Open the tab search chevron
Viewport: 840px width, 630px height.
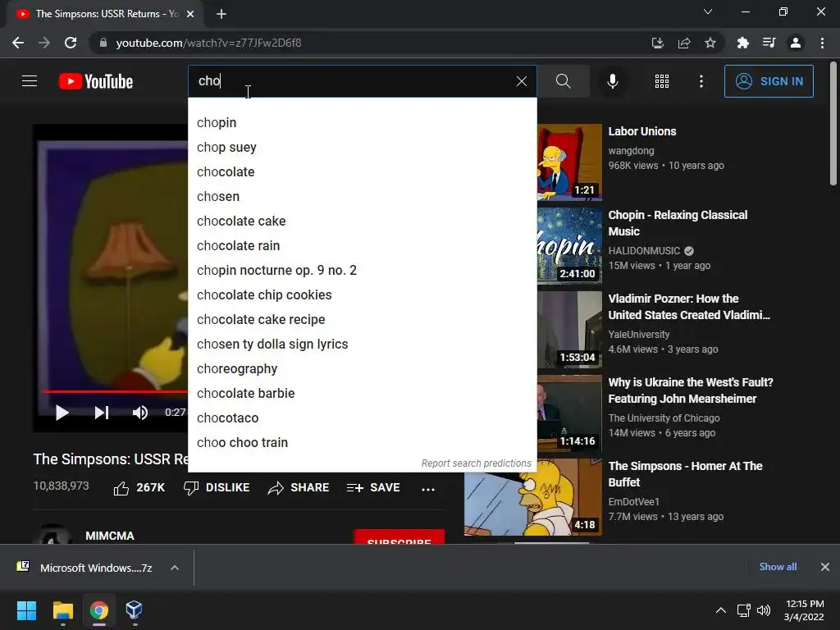click(708, 11)
